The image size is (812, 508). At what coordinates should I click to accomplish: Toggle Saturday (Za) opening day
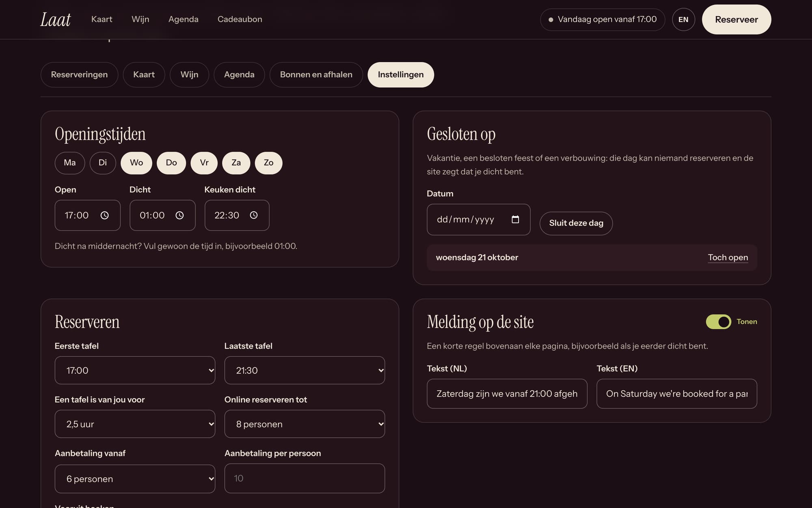click(236, 163)
